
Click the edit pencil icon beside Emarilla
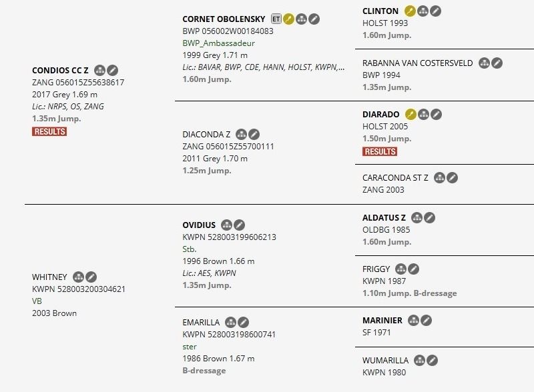click(244, 323)
